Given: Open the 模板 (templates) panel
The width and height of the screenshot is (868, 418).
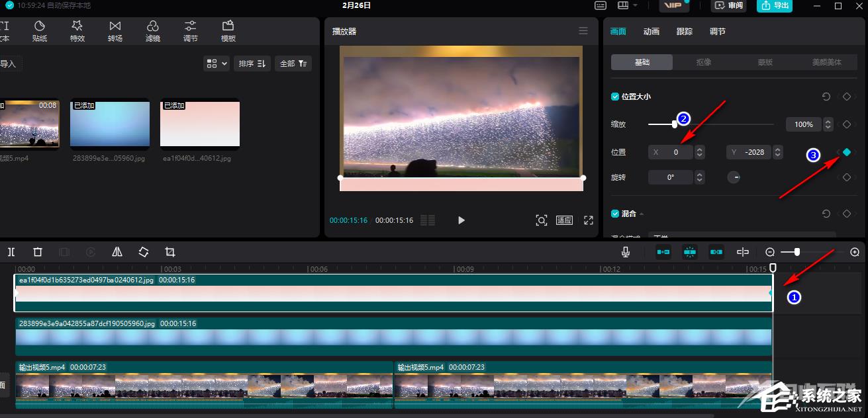Looking at the screenshot, I should (x=228, y=30).
